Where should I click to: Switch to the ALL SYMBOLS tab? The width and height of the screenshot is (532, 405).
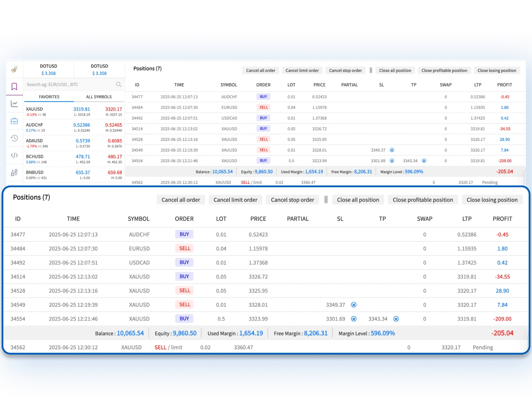[99, 97]
